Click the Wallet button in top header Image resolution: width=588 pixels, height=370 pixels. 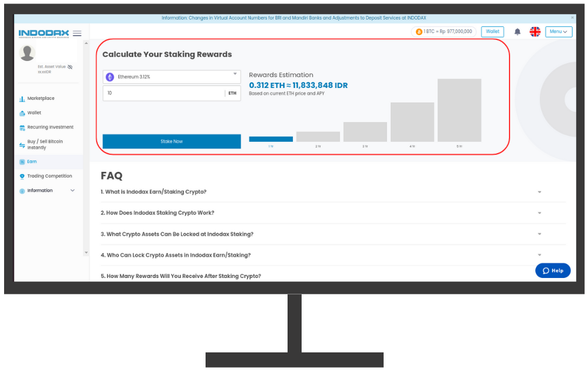click(492, 32)
